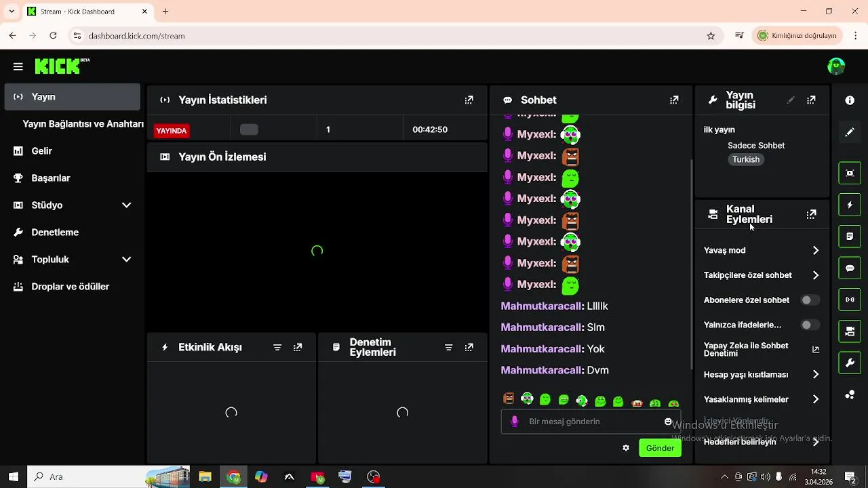This screenshot has height=488, width=868.
Task: Pop out the Yayın bilgisi panel
Action: (x=811, y=100)
